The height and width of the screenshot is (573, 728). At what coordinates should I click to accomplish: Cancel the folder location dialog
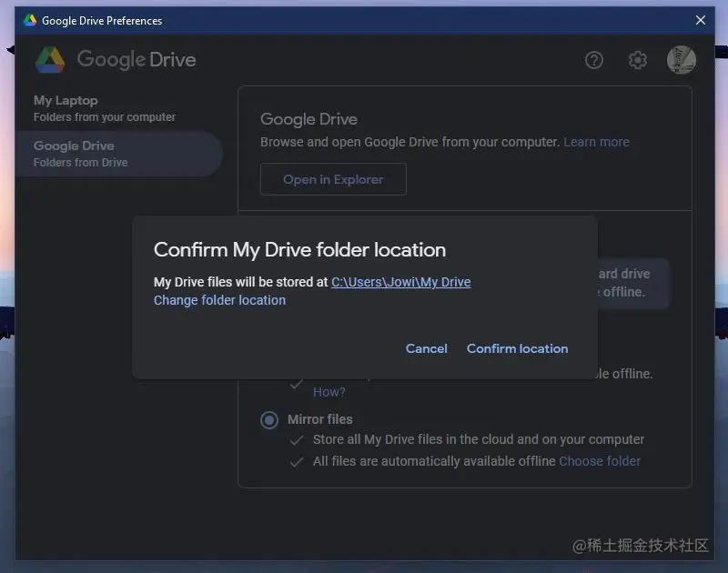(426, 348)
